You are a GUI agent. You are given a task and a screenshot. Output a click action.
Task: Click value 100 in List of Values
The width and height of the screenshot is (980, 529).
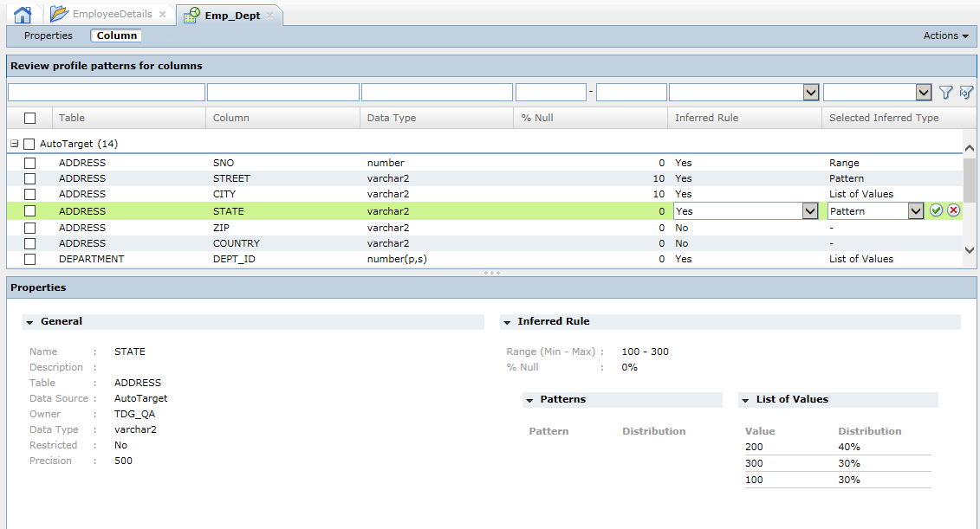(x=754, y=480)
